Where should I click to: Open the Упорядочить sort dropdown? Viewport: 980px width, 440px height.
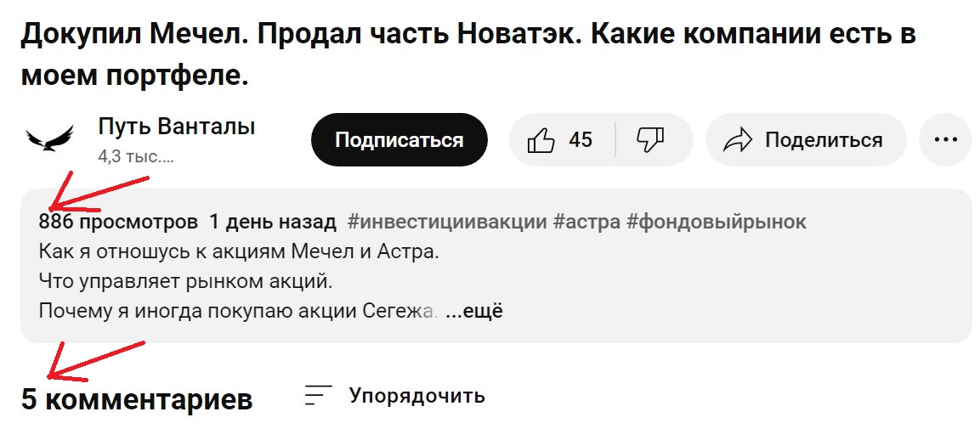[416, 395]
